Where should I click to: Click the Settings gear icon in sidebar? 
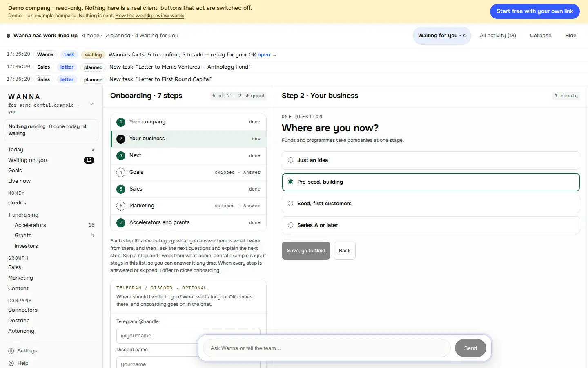pos(11,351)
